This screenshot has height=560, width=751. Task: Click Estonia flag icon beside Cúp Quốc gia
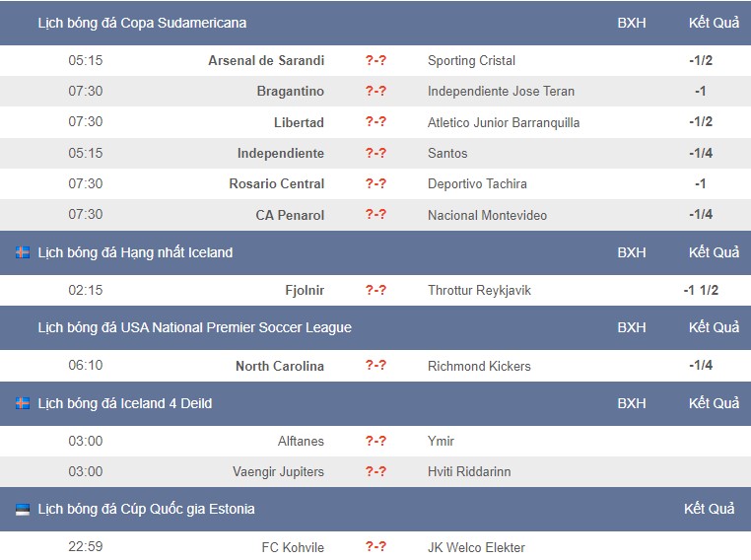click(23, 509)
